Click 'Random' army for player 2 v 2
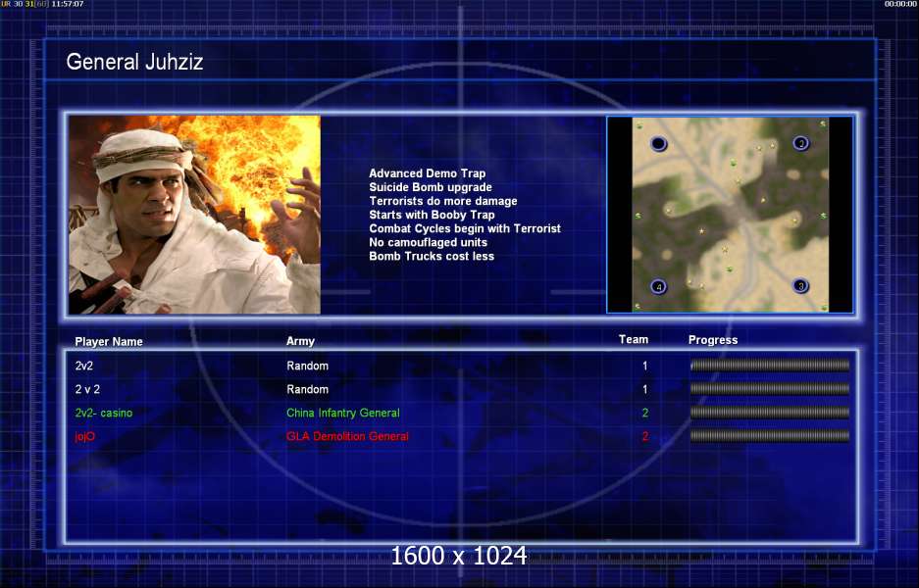Image resolution: width=919 pixels, height=588 pixels. click(x=307, y=389)
